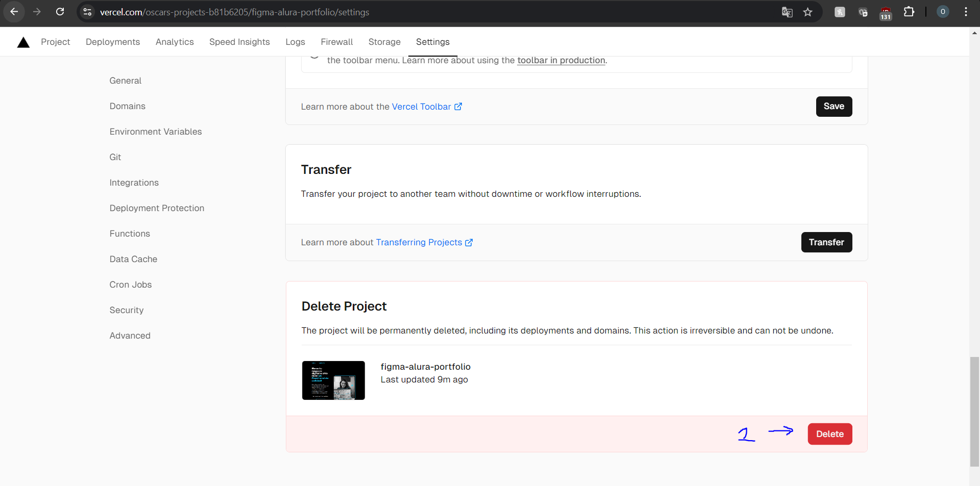Open the Project tab
The height and width of the screenshot is (486, 980).
click(56, 42)
